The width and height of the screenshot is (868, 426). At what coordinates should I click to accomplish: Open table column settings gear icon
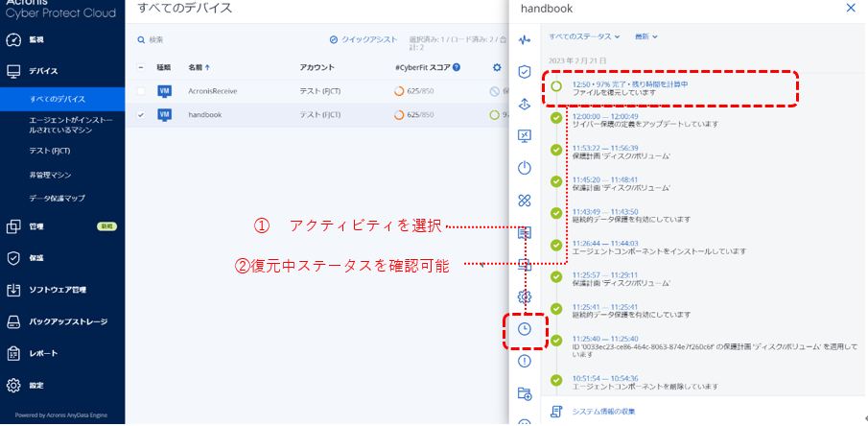tap(497, 67)
